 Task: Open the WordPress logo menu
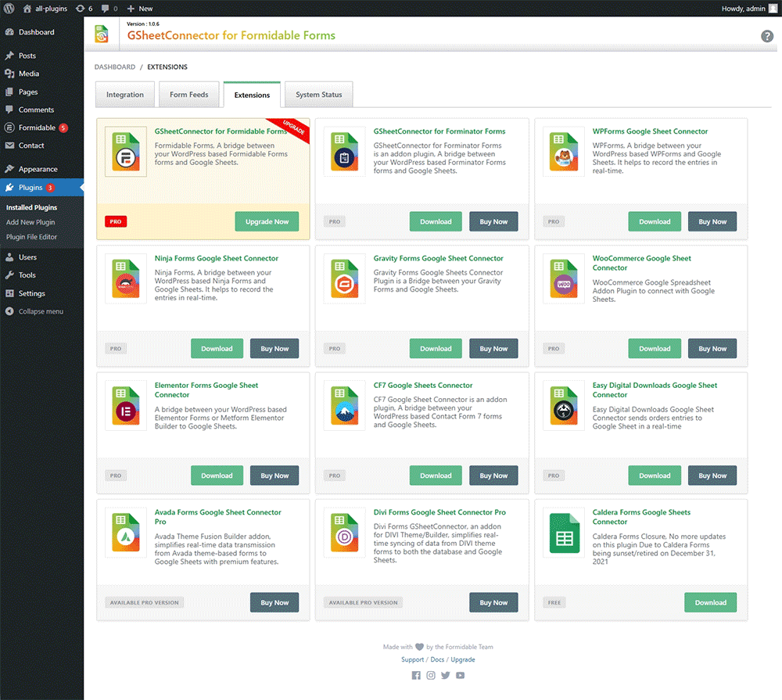coord(9,9)
